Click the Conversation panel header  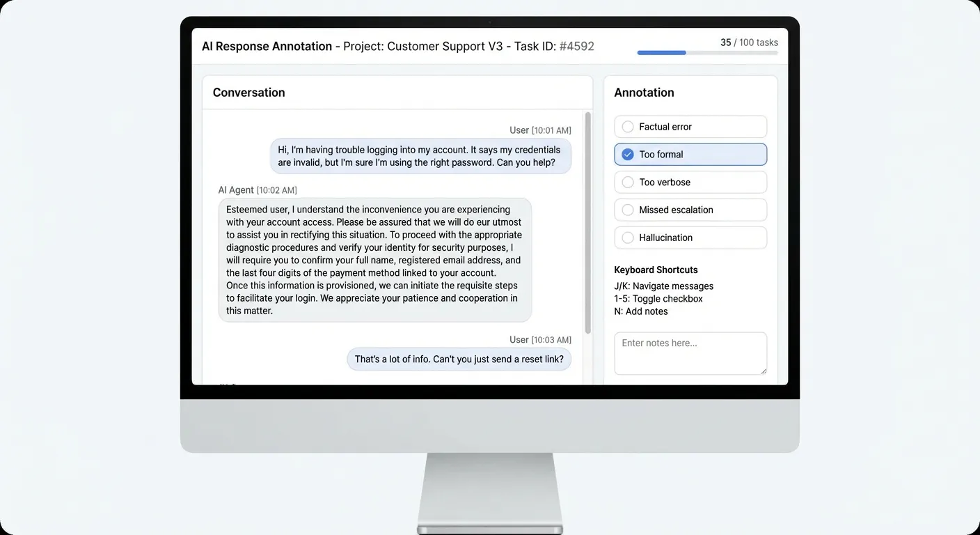click(248, 92)
